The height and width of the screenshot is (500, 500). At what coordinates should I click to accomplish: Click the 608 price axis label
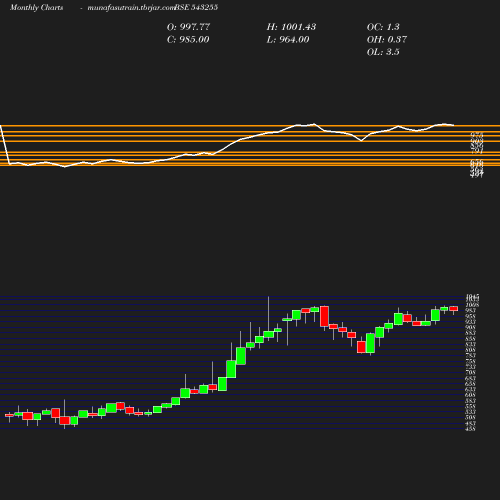click(x=470, y=395)
